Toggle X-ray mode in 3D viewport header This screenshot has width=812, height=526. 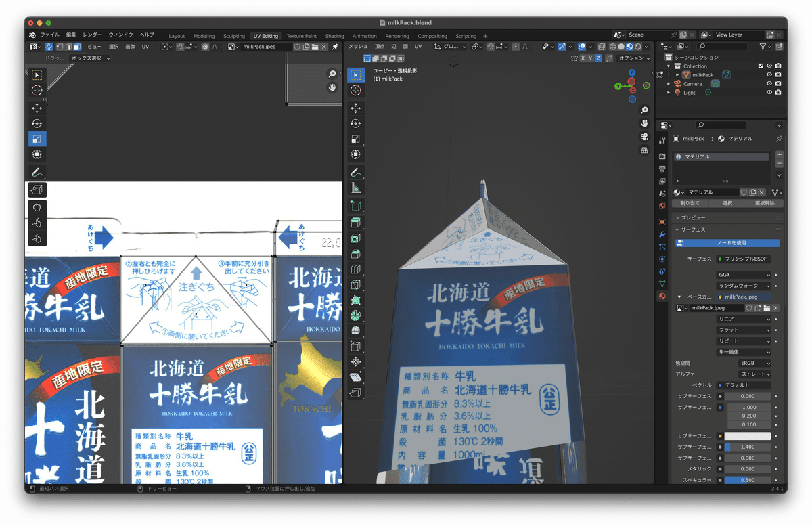coord(602,47)
